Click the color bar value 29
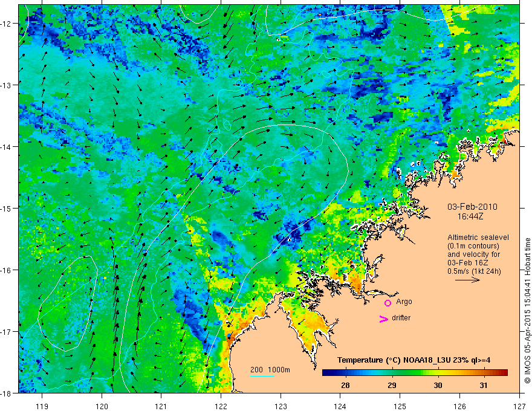The image size is (532, 411). tap(392, 385)
